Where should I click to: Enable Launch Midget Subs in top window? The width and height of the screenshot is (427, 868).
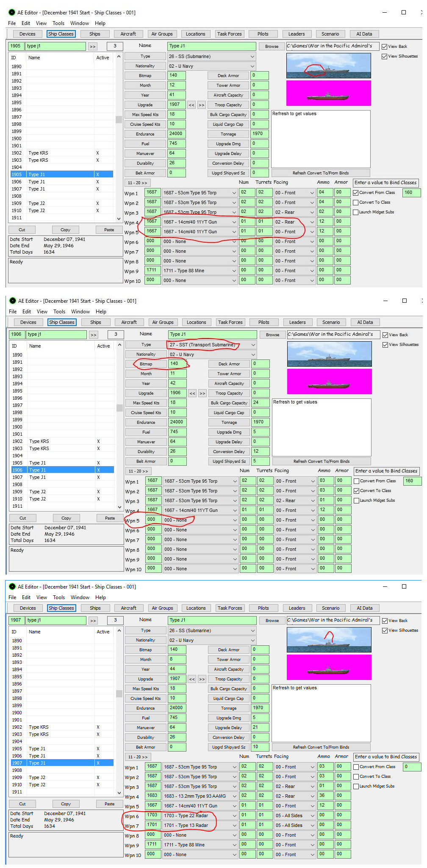coord(355,212)
